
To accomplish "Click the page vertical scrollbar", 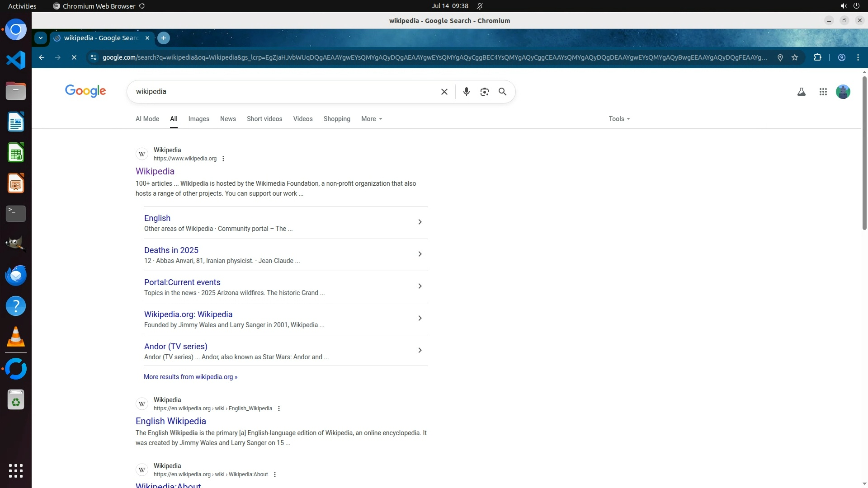I will tap(864, 154).
